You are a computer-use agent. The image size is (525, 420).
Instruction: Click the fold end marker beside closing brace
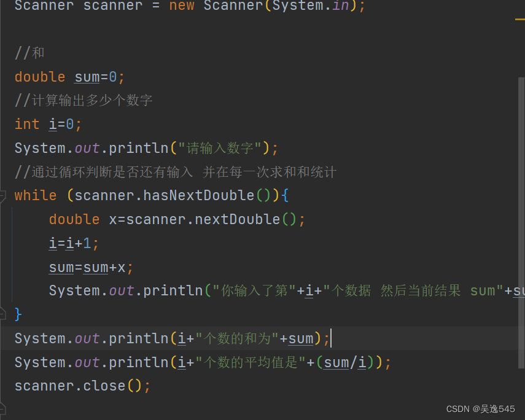[2, 314]
